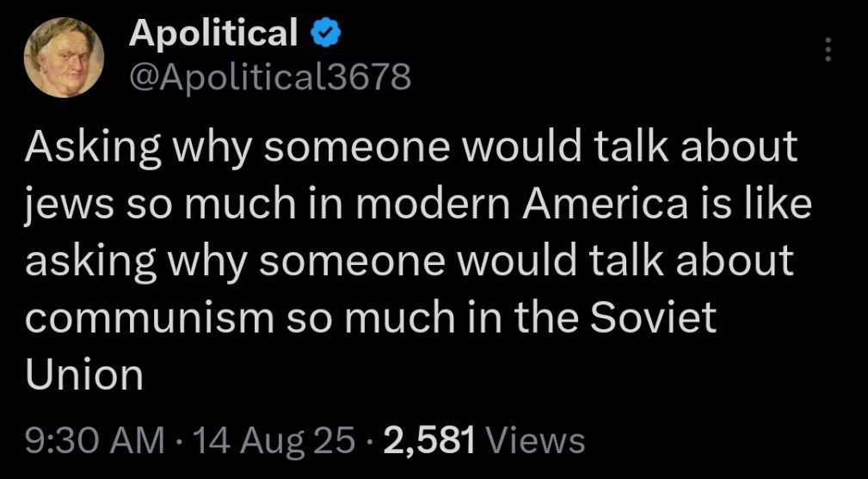The width and height of the screenshot is (868, 479).
Task: Click the word Union in the post
Action: click(x=84, y=376)
